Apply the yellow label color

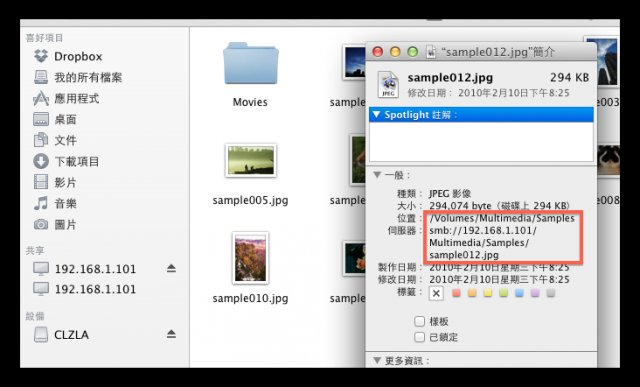(488, 293)
